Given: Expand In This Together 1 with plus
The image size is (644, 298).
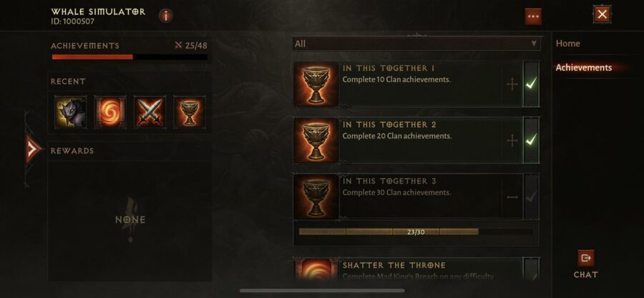Looking at the screenshot, I should click(512, 85).
